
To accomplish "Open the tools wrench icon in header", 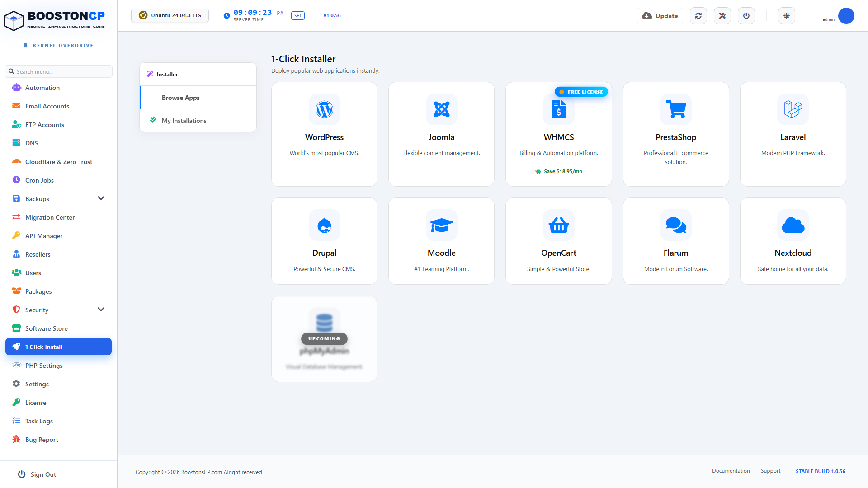I will click(x=722, y=16).
